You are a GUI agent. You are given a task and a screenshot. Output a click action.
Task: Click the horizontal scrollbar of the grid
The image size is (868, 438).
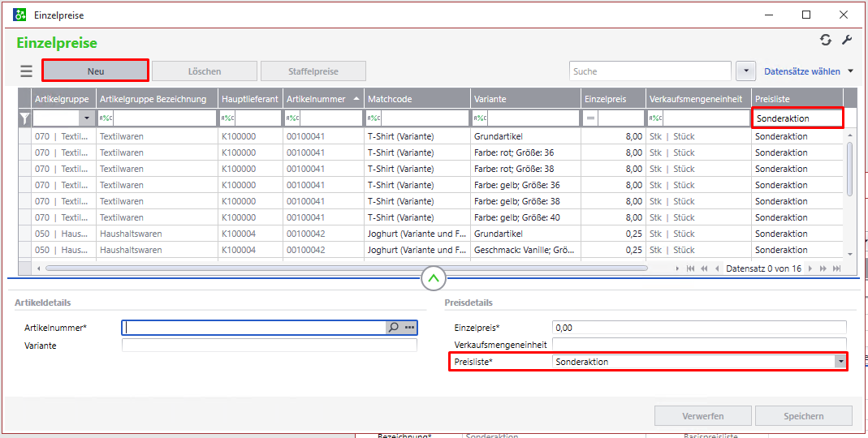(347, 268)
